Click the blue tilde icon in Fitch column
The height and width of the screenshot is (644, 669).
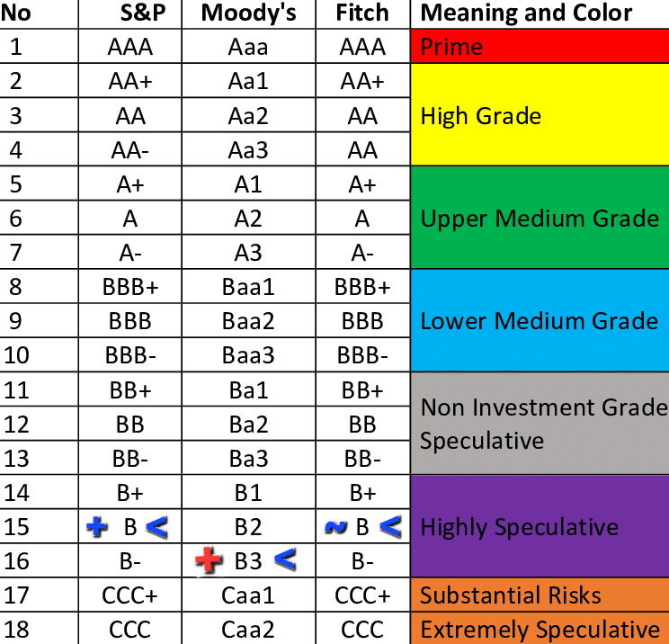tap(336, 527)
